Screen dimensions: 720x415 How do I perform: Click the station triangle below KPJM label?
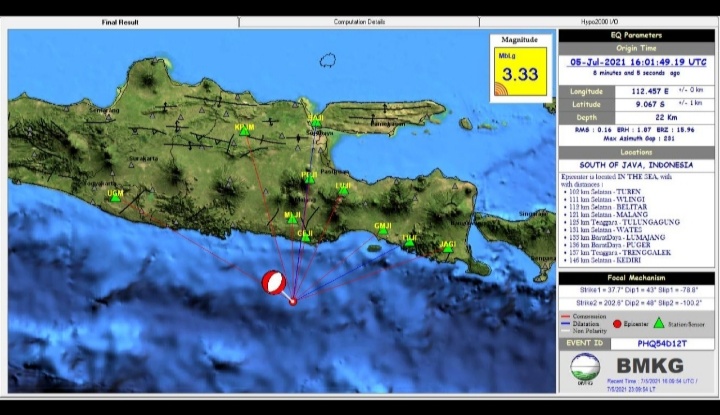(x=244, y=131)
